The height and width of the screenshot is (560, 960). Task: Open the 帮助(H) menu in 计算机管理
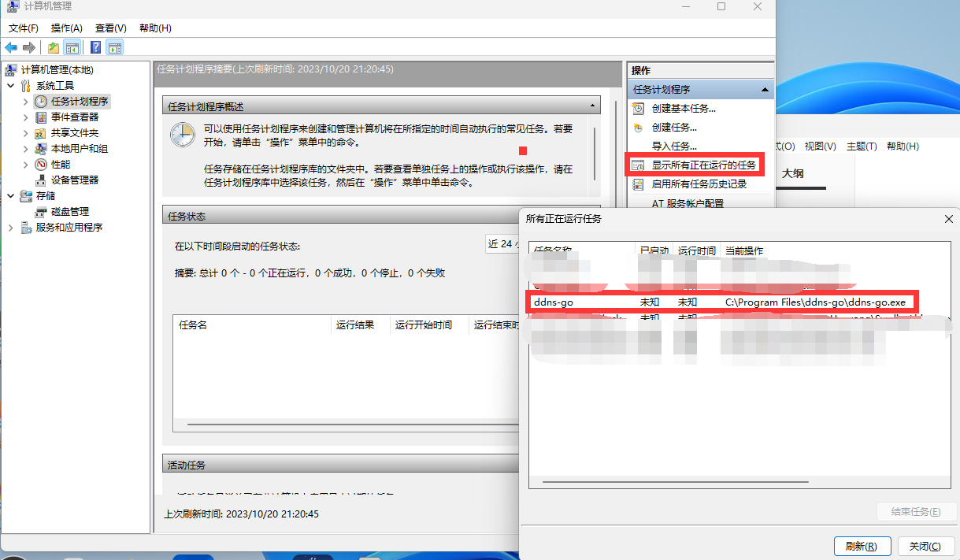click(x=155, y=28)
